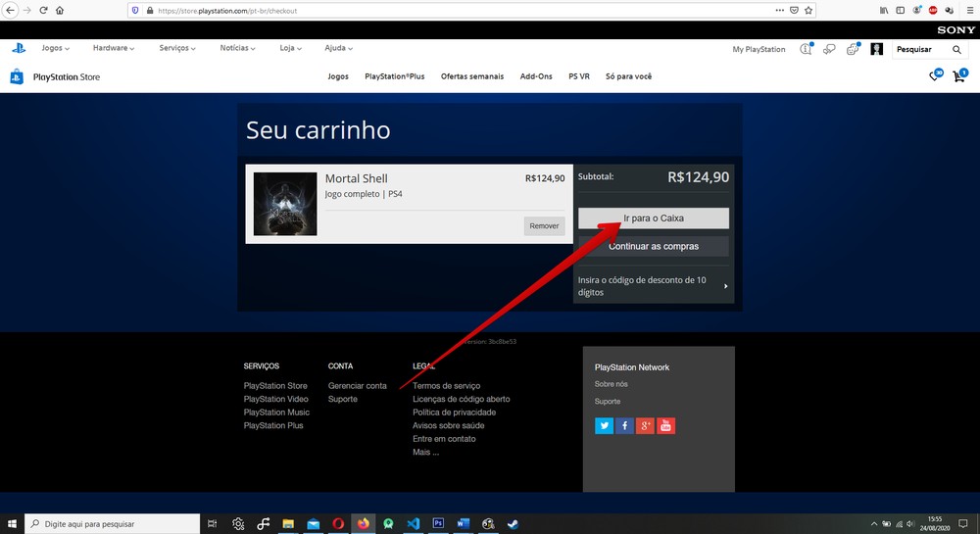980x534 pixels.
Task: Open the Ofertas semanais tab
Action: click(x=472, y=76)
